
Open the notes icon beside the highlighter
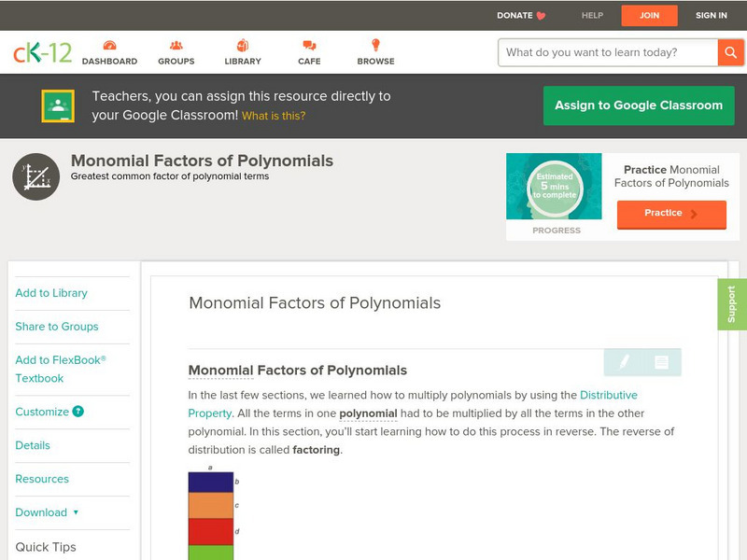[661, 362]
